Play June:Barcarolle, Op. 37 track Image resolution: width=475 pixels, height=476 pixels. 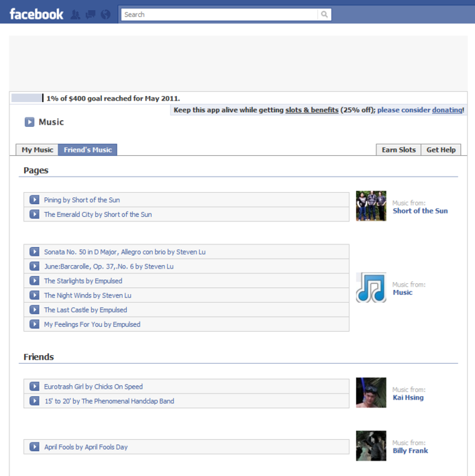coord(34,267)
